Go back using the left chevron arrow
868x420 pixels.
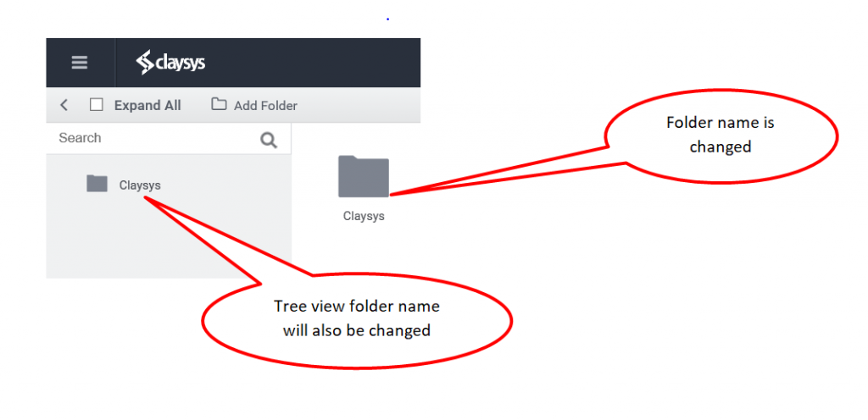64,105
